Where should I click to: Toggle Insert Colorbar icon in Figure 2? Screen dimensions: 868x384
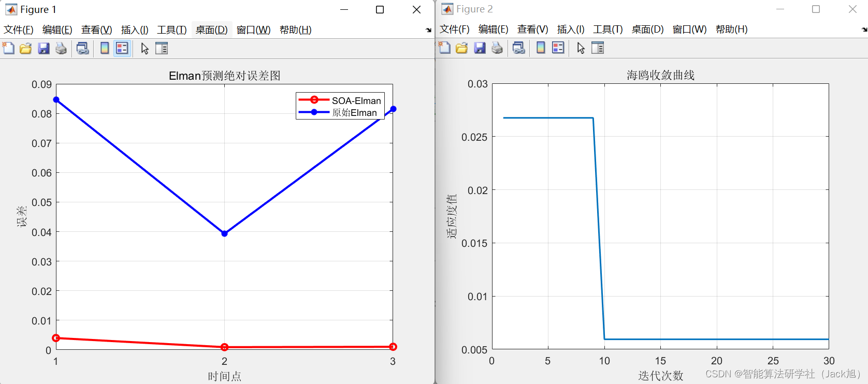541,48
